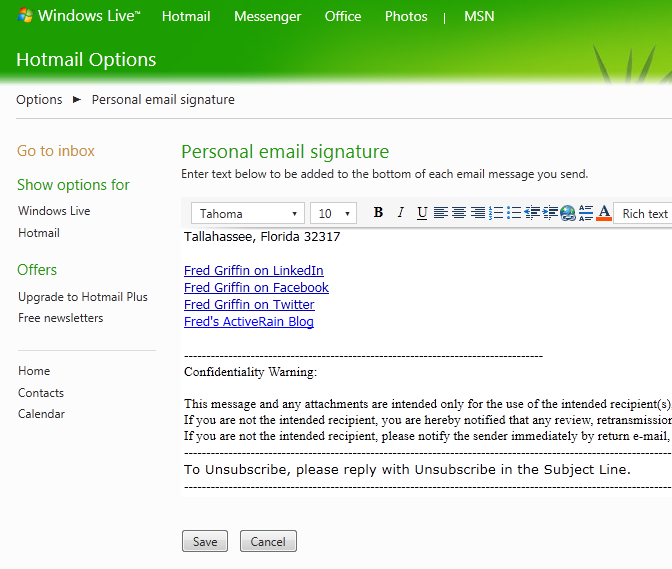Go to Home in sidebar
The width and height of the screenshot is (672, 569).
tap(34, 371)
